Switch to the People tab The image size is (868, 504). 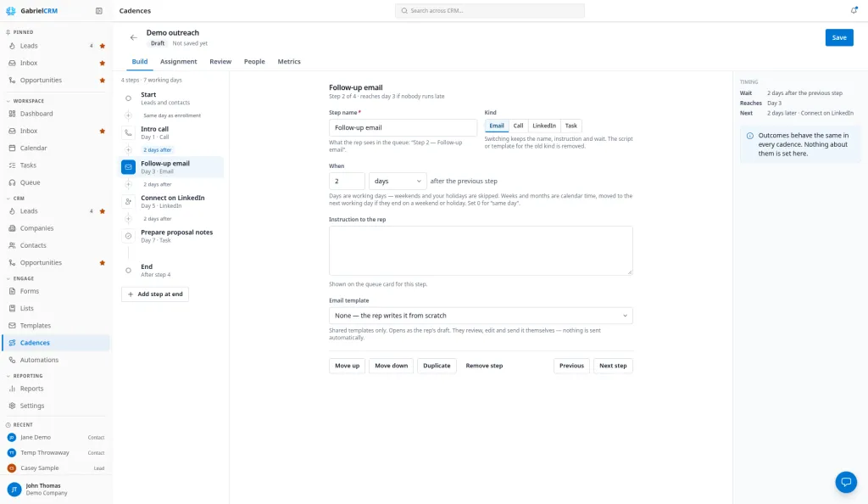tap(254, 61)
